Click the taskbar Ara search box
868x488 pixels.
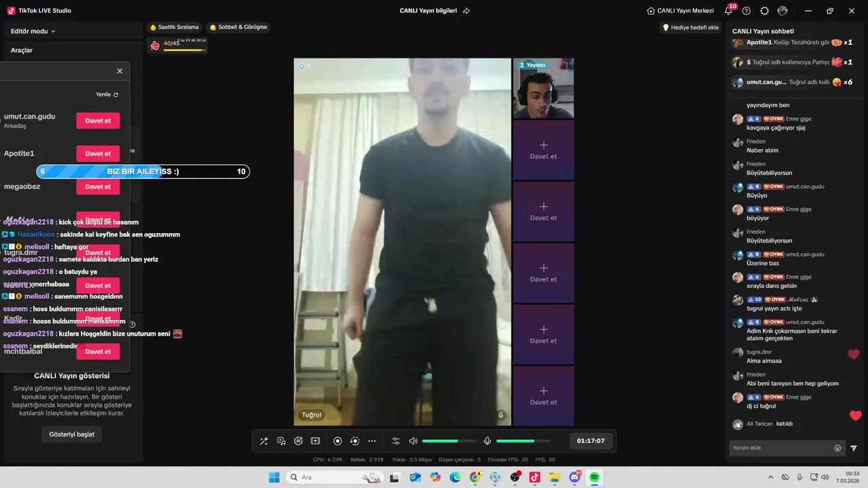pos(334,477)
